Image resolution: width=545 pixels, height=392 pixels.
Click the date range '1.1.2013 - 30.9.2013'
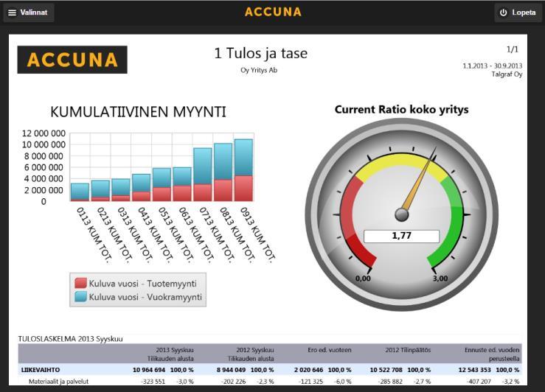492,66
